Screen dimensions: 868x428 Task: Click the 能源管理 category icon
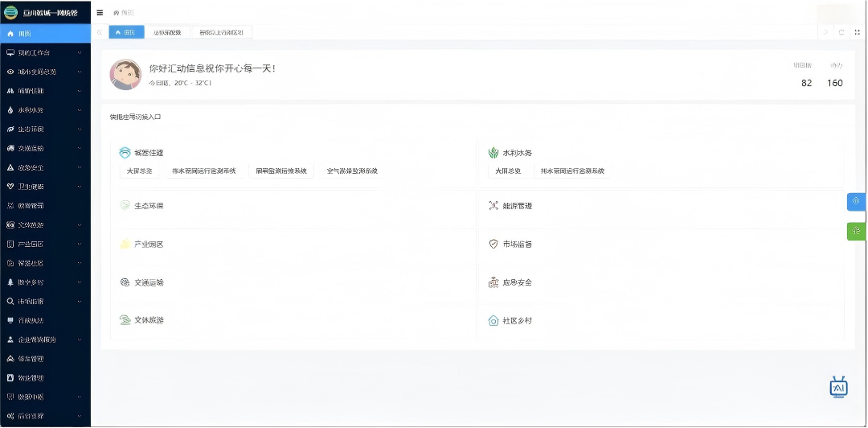493,206
